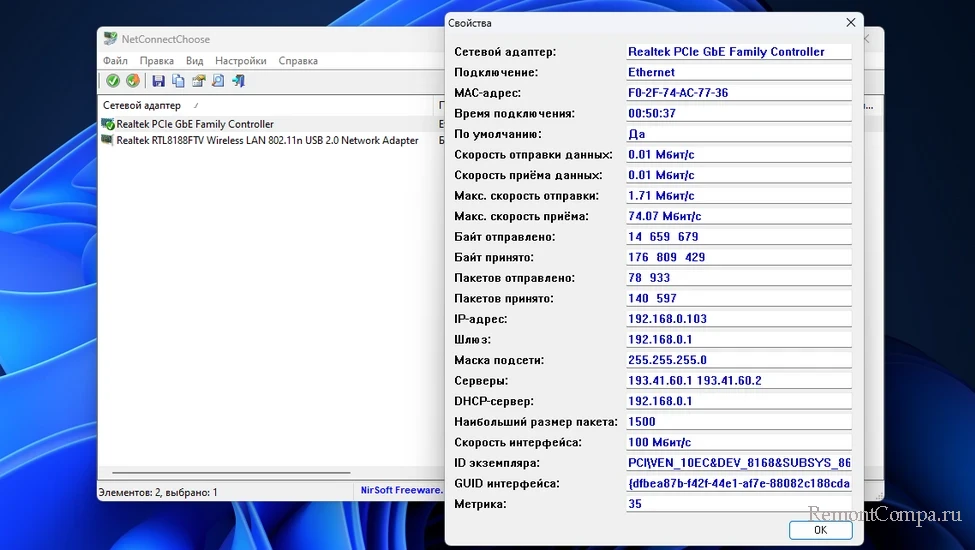Click the adapter icon beside Realtek RTL8188FTV
Image resolution: width=975 pixels, height=550 pixels.
[x=108, y=140]
